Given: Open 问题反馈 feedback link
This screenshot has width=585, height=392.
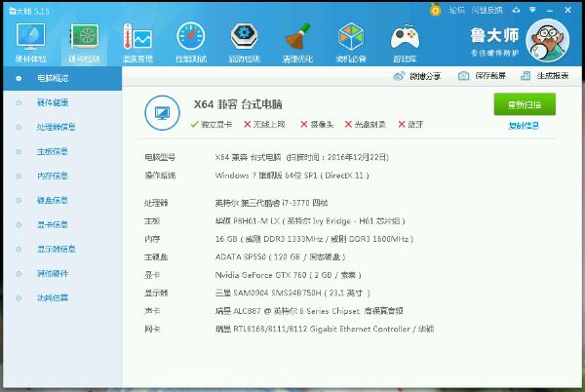Looking at the screenshot, I should tap(487, 11).
